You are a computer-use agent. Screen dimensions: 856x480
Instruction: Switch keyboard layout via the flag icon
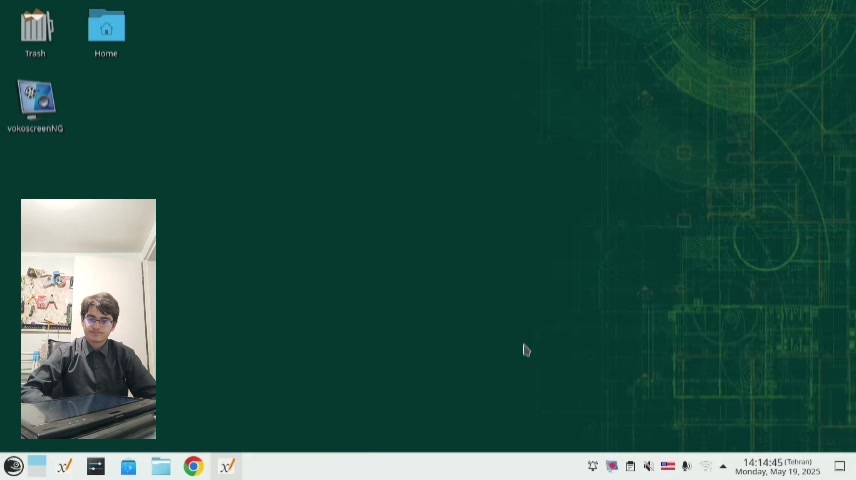tap(668, 466)
